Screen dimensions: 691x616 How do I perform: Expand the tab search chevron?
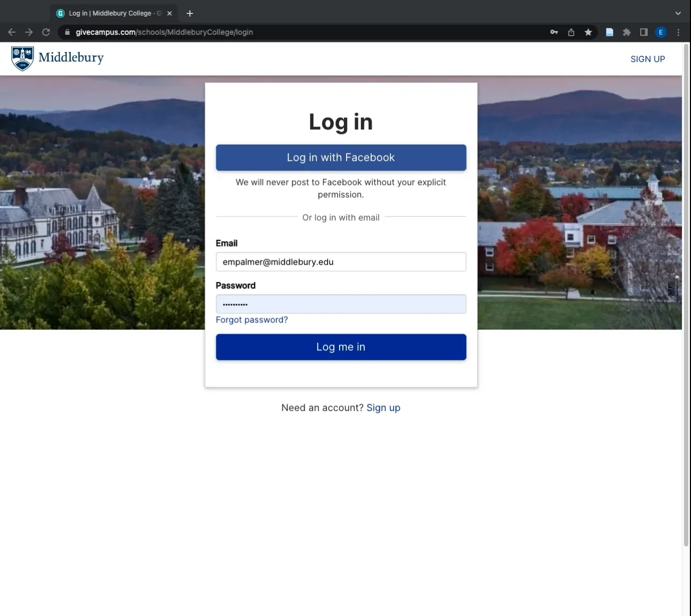678,13
